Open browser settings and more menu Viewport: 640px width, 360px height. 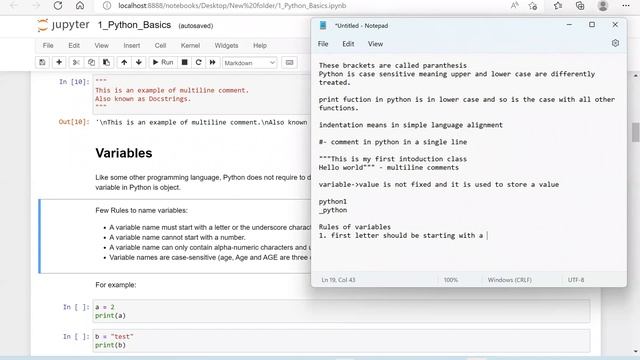click(626, 6)
